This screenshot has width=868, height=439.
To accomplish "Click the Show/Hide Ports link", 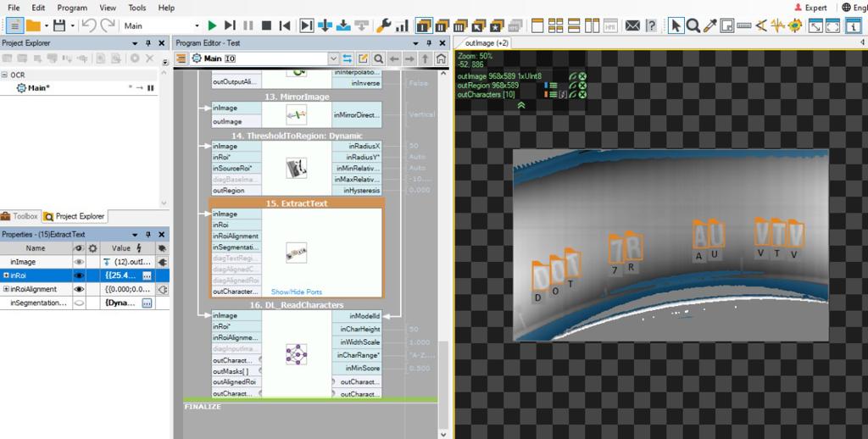I will 296,292.
